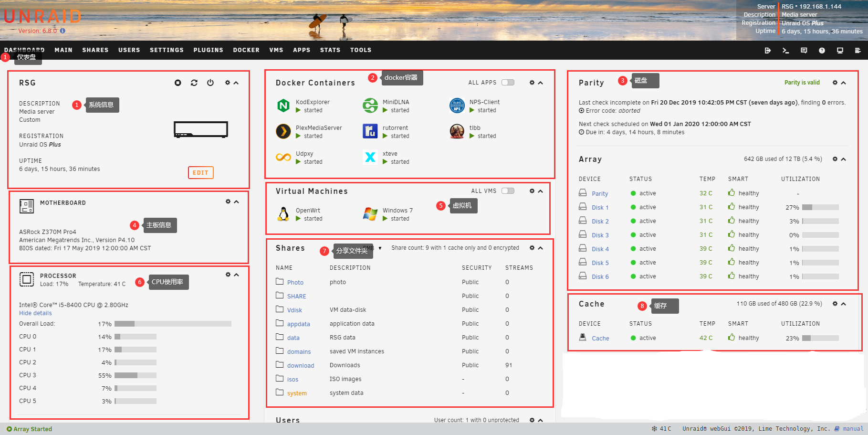Open the xteve container icon
Image resolution: width=868 pixels, height=435 pixels.
coord(370,157)
